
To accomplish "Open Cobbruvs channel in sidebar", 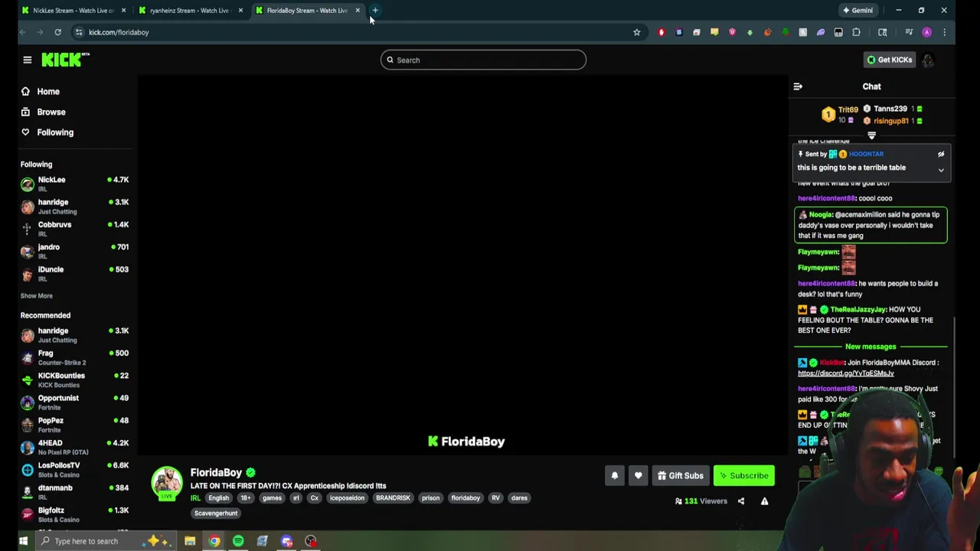I will 75,229.
